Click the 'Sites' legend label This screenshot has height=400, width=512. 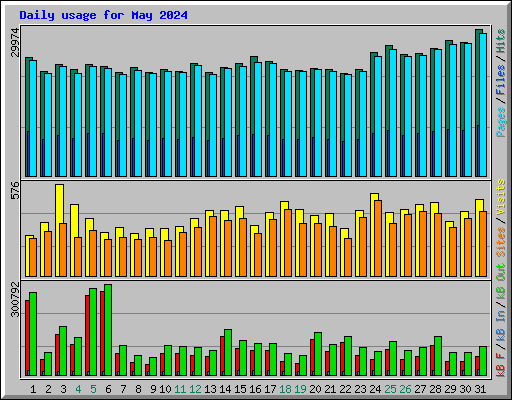[x=500, y=241]
